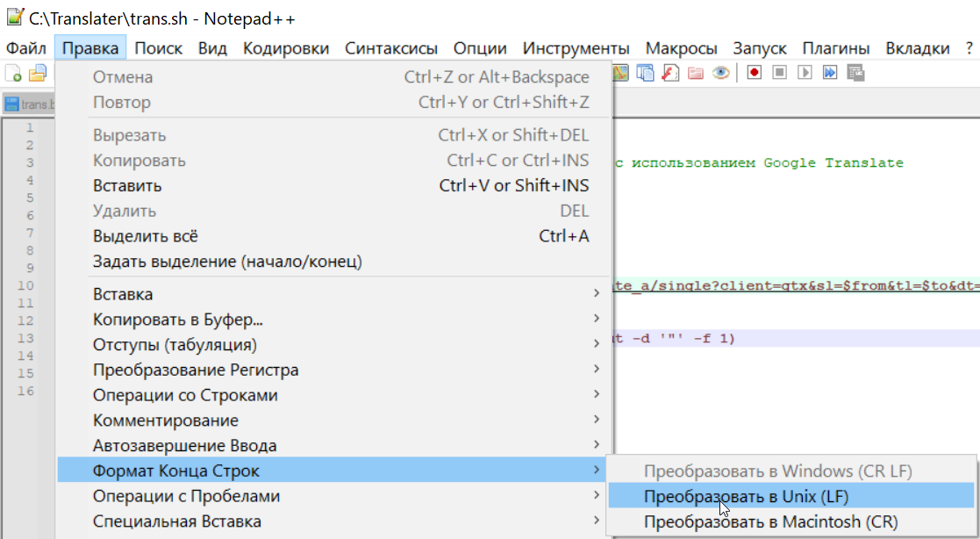Click Run macro multiple times icon
This screenshot has width=980, height=539.
click(829, 73)
